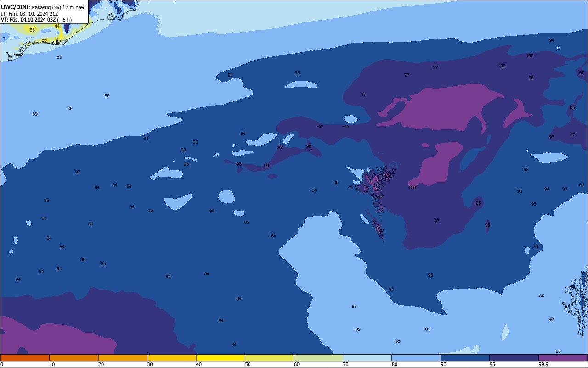This screenshot has height=368, width=588.
Task: Click the '60' tick label on legend
Action: coord(297,364)
